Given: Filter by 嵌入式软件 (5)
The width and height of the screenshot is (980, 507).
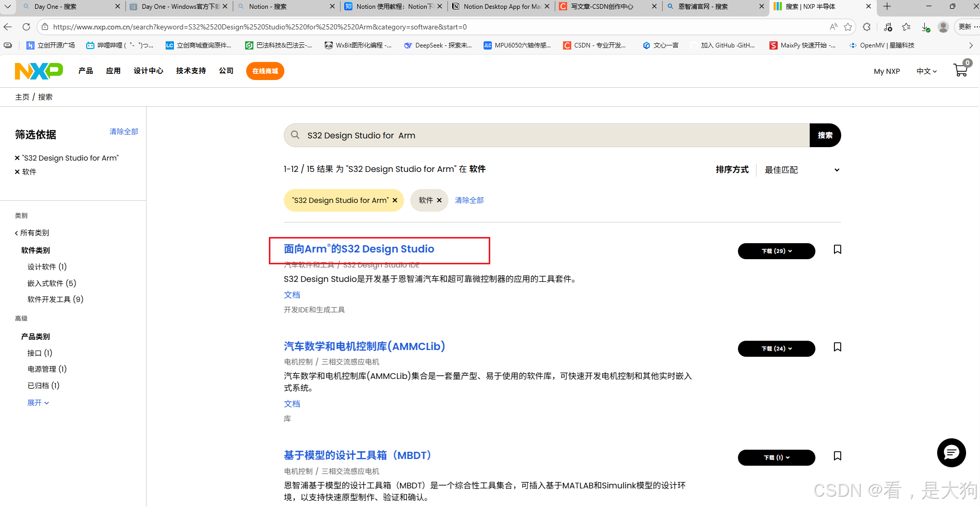Looking at the screenshot, I should click(x=52, y=283).
